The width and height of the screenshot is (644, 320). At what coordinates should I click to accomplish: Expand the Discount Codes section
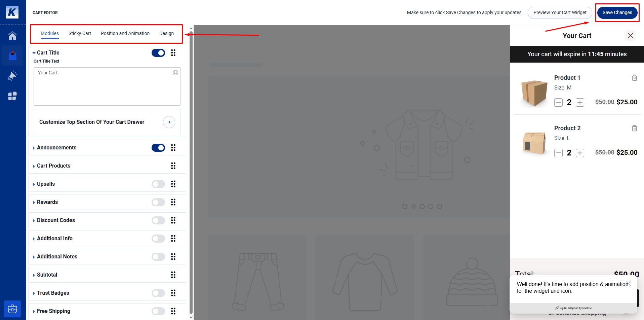point(56,220)
